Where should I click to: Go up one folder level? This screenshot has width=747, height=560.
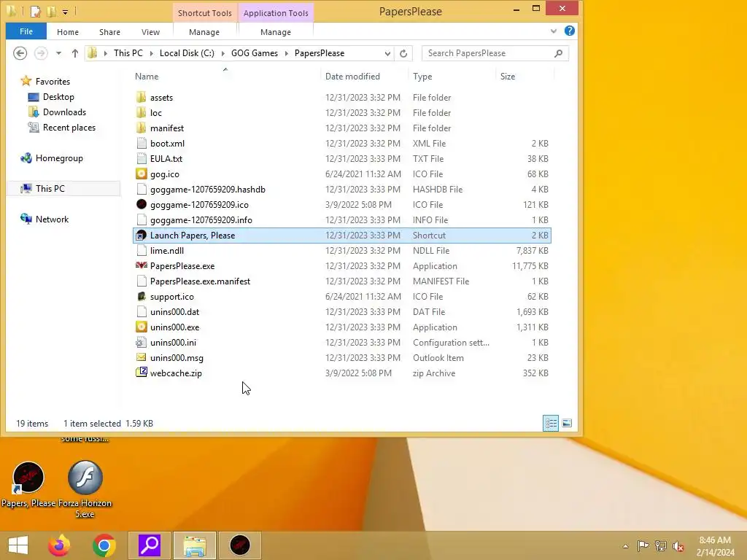(75, 53)
